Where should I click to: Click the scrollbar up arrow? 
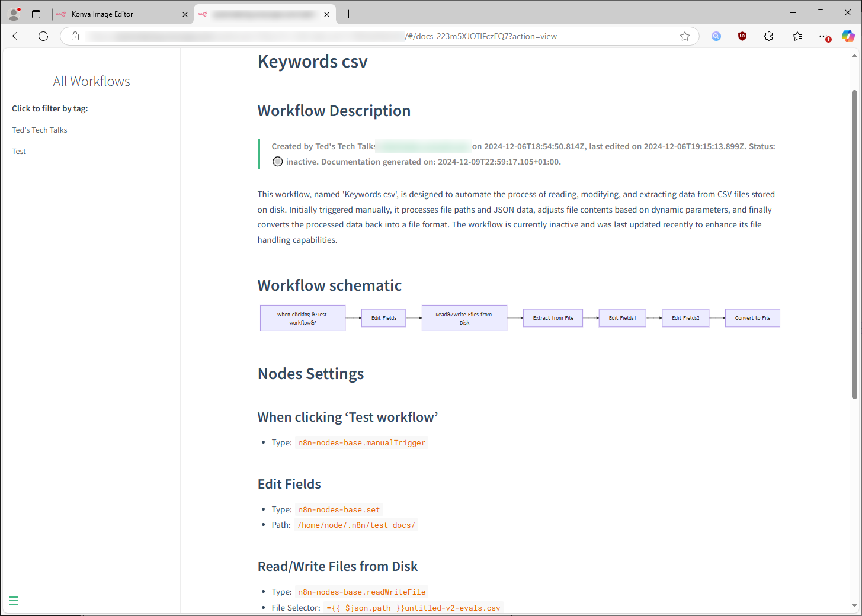click(x=854, y=56)
